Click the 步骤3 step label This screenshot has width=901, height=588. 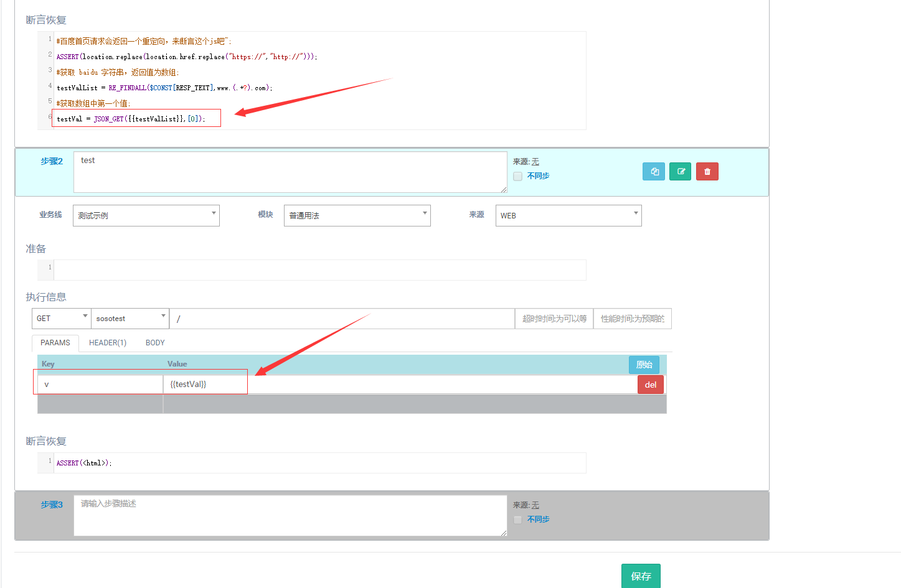tap(52, 505)
